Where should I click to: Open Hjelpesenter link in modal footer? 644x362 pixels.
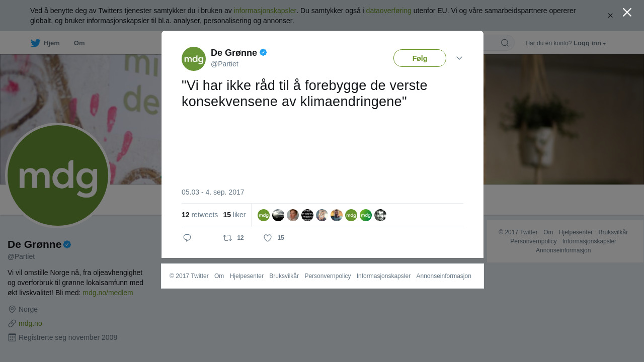[247, 276]
